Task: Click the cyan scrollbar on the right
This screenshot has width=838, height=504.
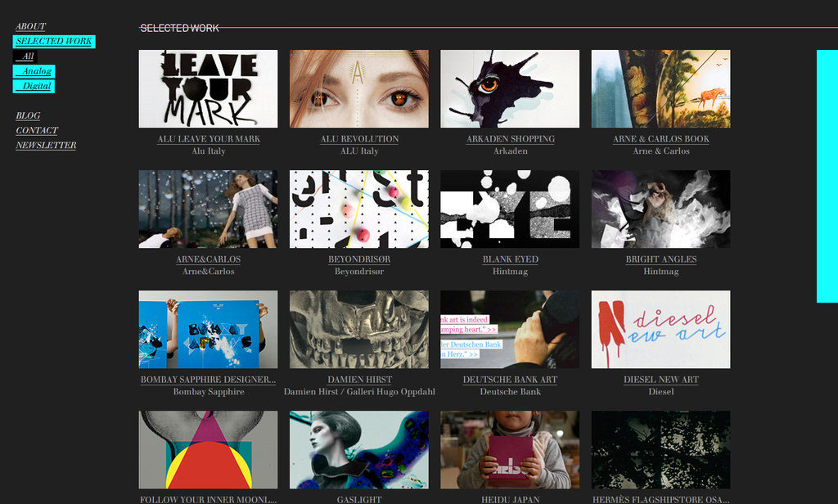Action: (x=827, y=177)
